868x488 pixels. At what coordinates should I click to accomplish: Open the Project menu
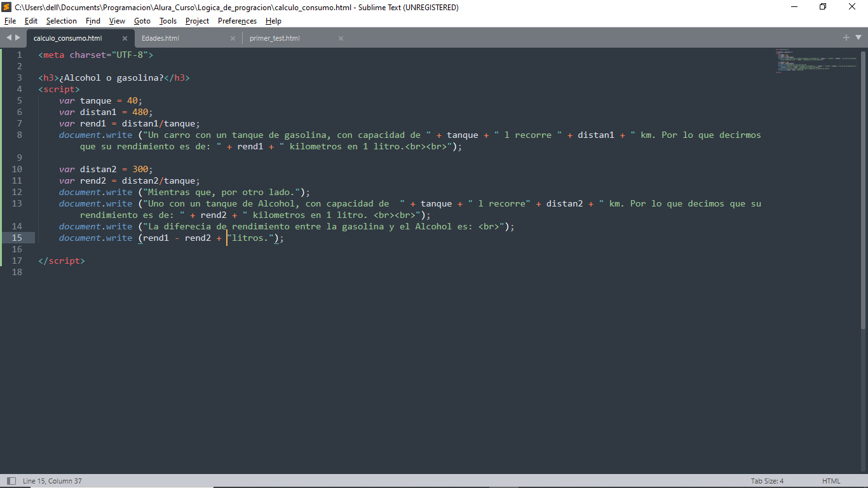click(197, 21)
